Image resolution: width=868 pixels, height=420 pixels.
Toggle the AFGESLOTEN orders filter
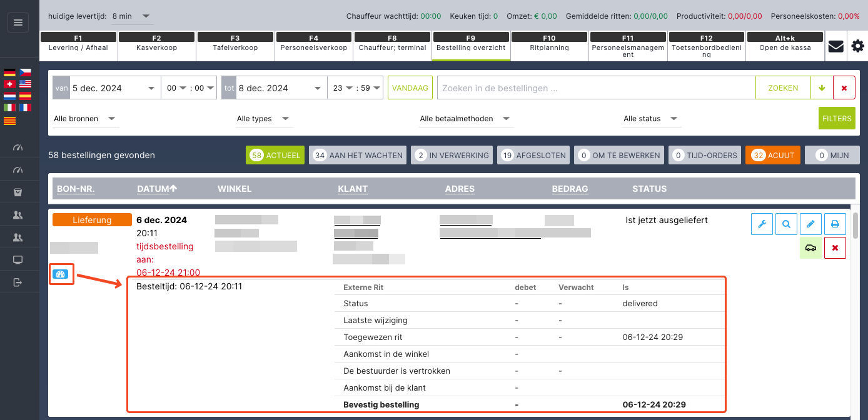click(x=533, y=155)
